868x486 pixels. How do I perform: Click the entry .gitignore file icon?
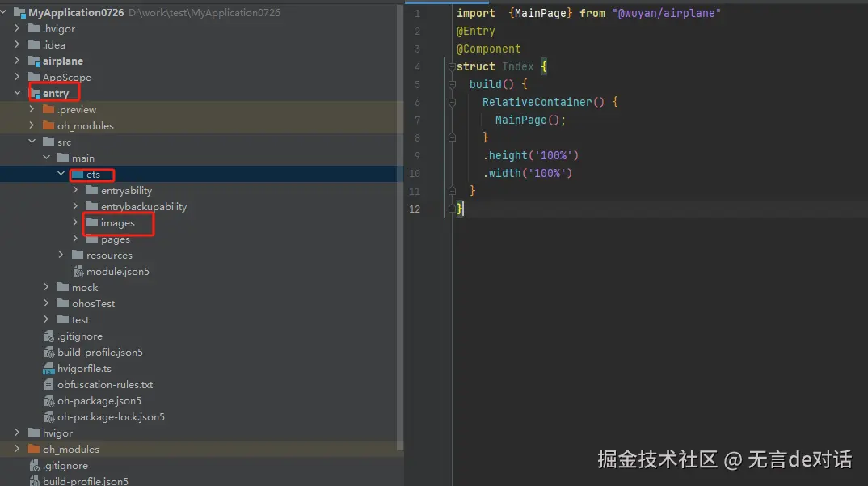(48, 336)
